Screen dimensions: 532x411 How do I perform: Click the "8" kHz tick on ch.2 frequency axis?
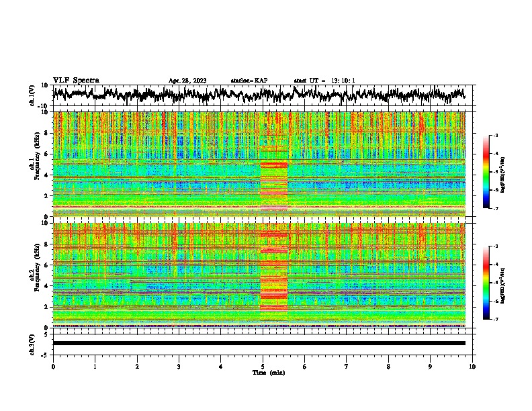click(47, 244)
